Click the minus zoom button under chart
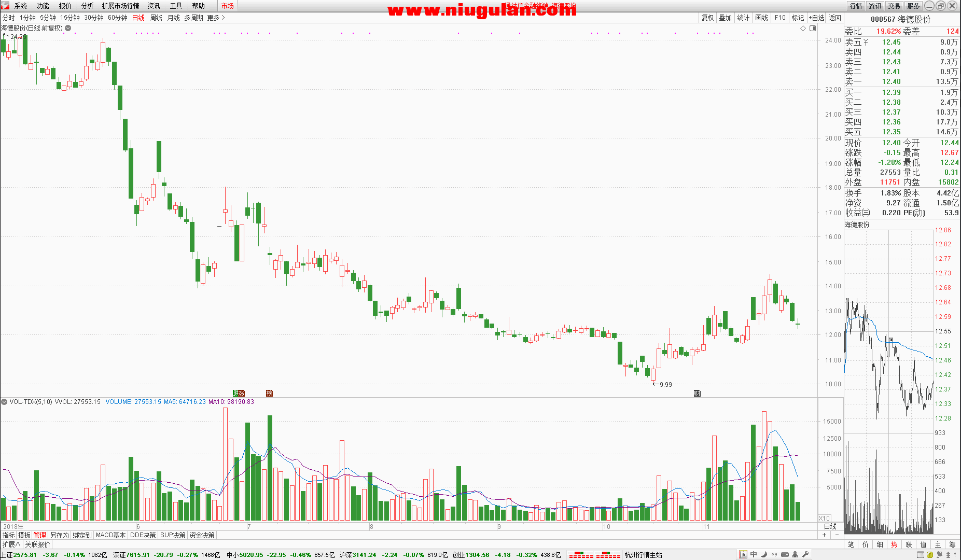Image resolution: width=961 pixels, height=560 pixels. (x=837, y=535)
